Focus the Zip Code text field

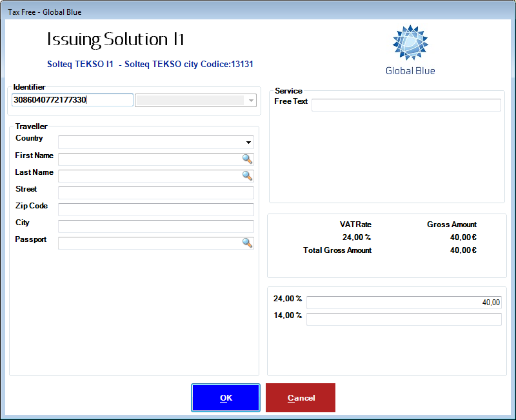pyautogui.click(x=155, y=210)
